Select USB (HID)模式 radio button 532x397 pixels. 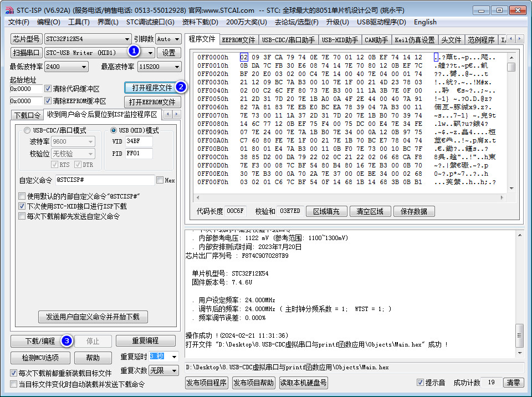[114, 130]
